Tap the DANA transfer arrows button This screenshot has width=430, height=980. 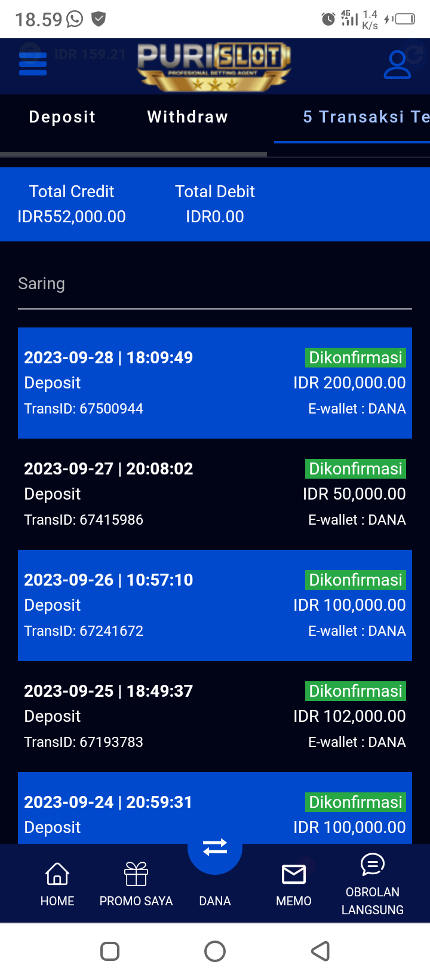pos(215,848)
